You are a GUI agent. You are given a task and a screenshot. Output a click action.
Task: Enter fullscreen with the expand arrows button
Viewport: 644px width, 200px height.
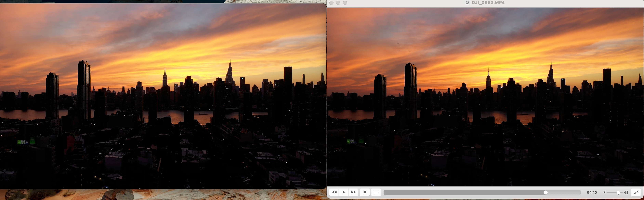point(636,192)
